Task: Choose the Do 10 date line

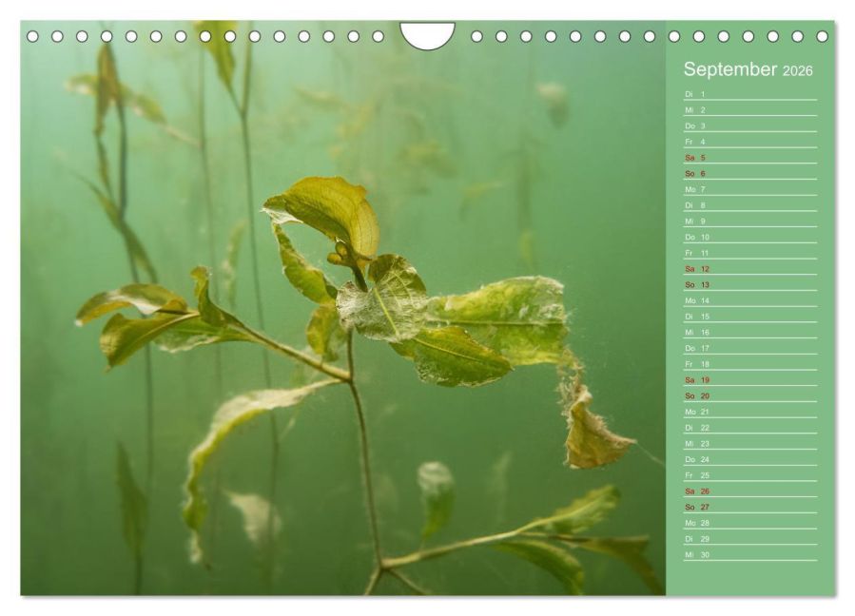Action: click(750, 237)
